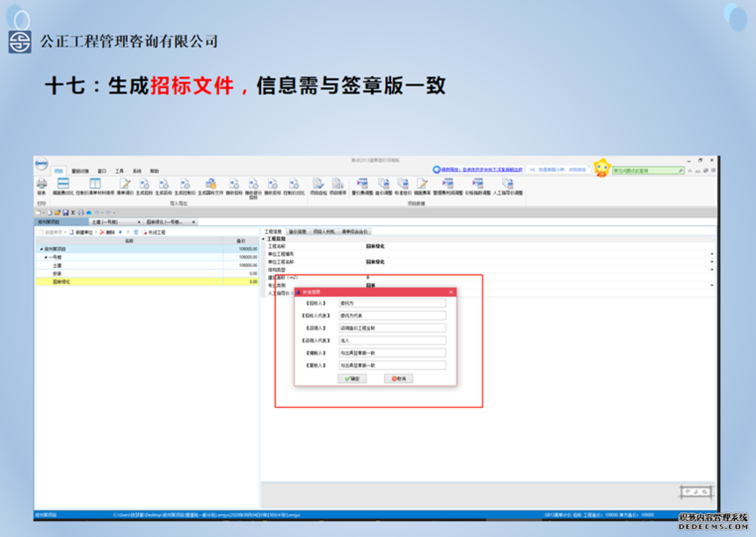Click the yellow star mascot assistant icon
This screenshot has height=537, width=756.
[x=601, y=168]
